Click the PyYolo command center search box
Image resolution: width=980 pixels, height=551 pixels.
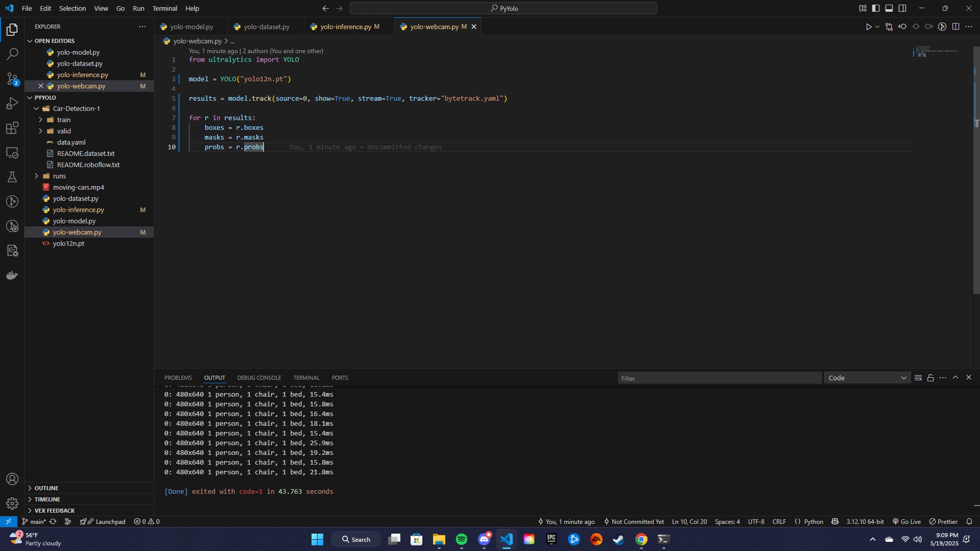click(504, 8)
